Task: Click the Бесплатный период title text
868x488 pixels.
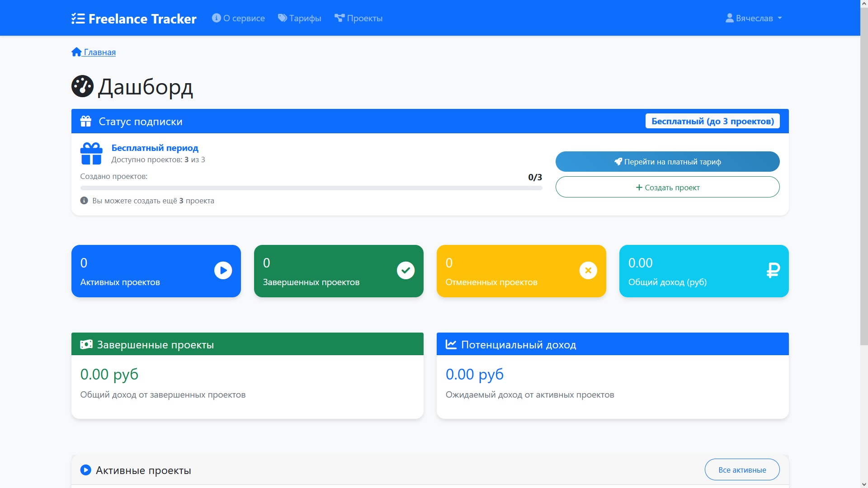Action: [155, 148]
